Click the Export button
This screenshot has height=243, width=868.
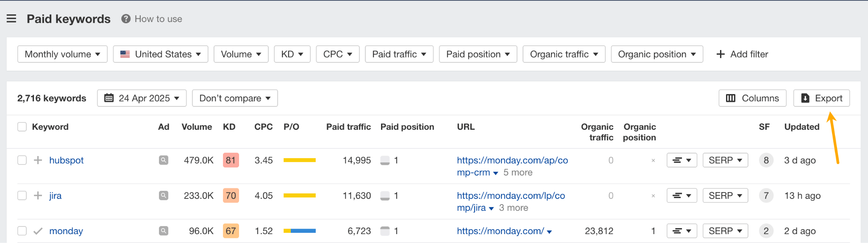(x=821, y=98)
